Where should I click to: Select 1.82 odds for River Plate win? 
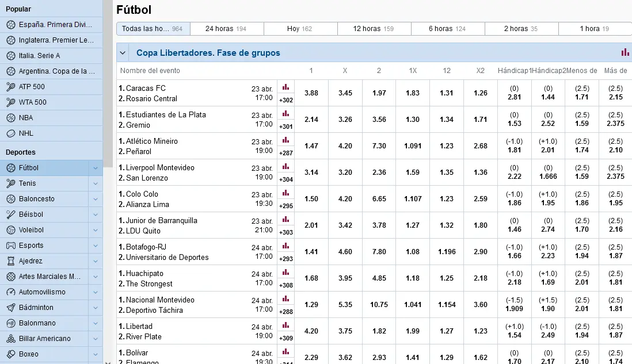tap(379, 331)
